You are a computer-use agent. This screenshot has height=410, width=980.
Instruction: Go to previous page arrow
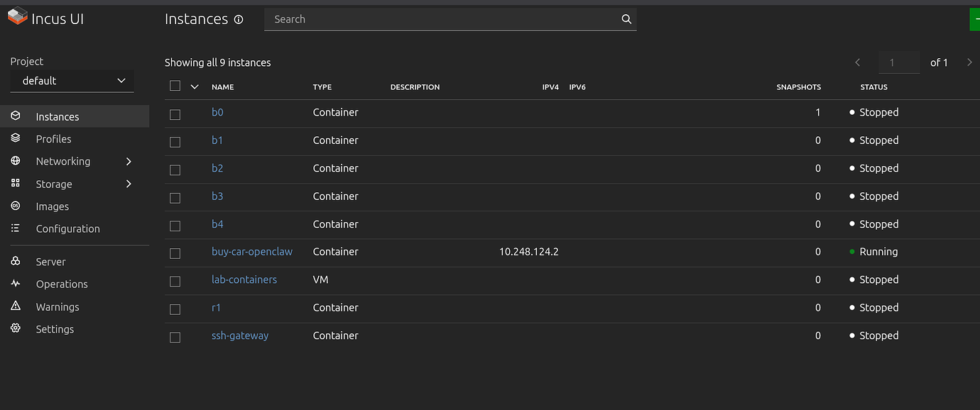point(858,62)
